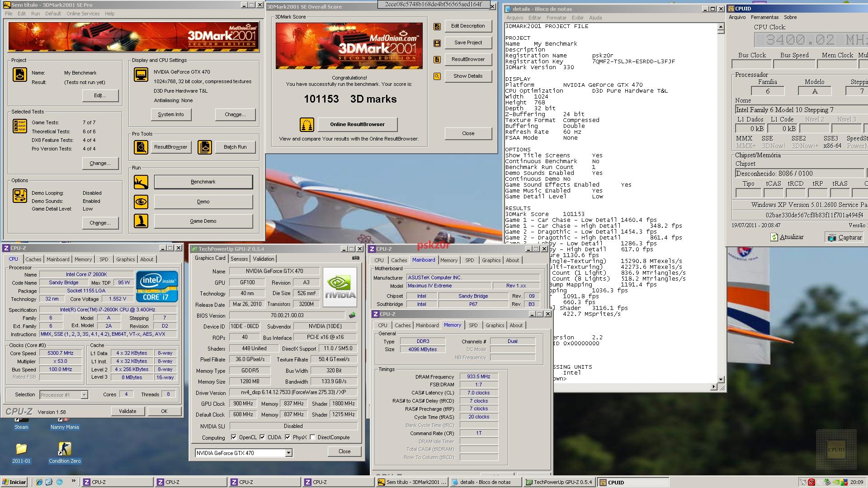Click the Atualizar refresh icon in the CPUID window

774,237
